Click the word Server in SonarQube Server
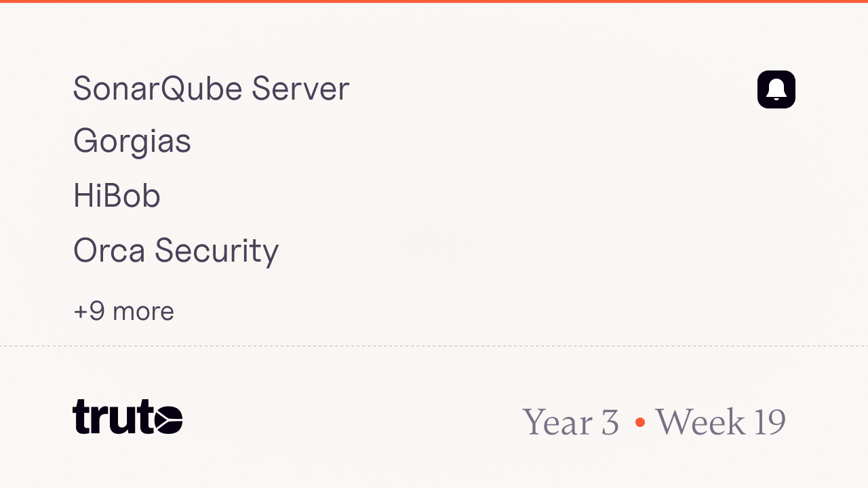Image resolution: width=868 pixels, height=488 pixels. [x=300, y=88]
